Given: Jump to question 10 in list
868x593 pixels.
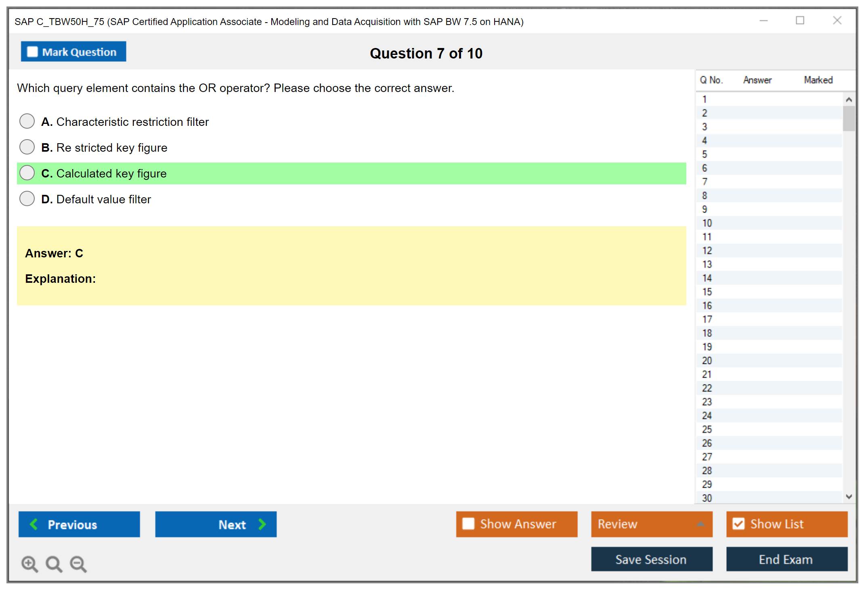Looking at the screenshot, I should 707,223.
